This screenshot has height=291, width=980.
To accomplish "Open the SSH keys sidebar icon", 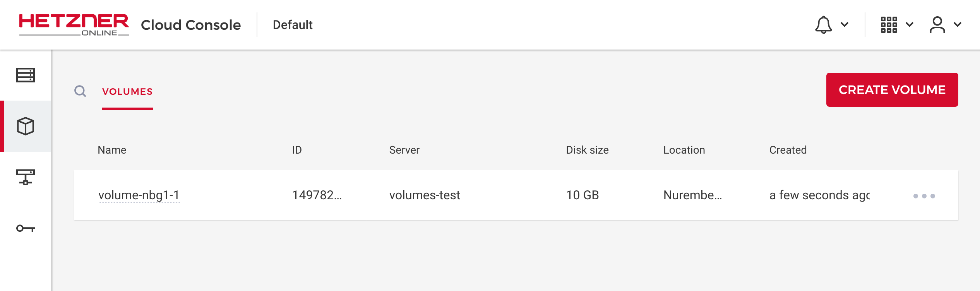I will 26,228.
